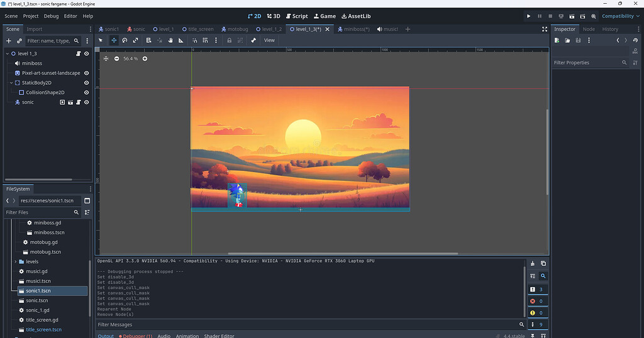The image size is (644, 338).
Task: Switch to the Script workspace
Action: [297, 16]
